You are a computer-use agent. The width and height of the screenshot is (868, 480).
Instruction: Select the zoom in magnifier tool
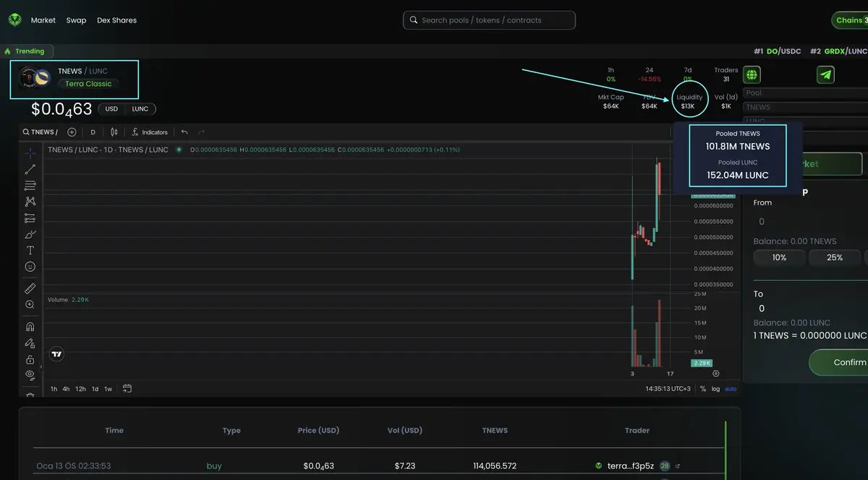(x=30, y=305)
